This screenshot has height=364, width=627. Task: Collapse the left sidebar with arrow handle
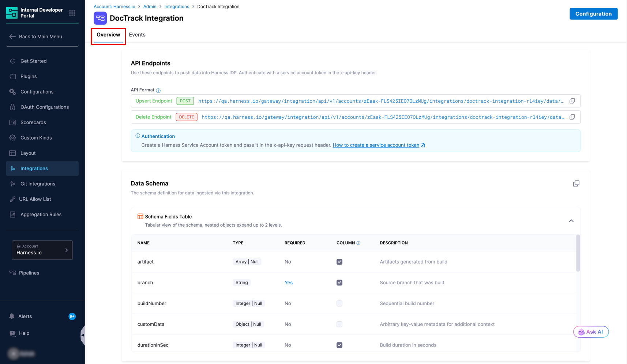pos(83,335)
